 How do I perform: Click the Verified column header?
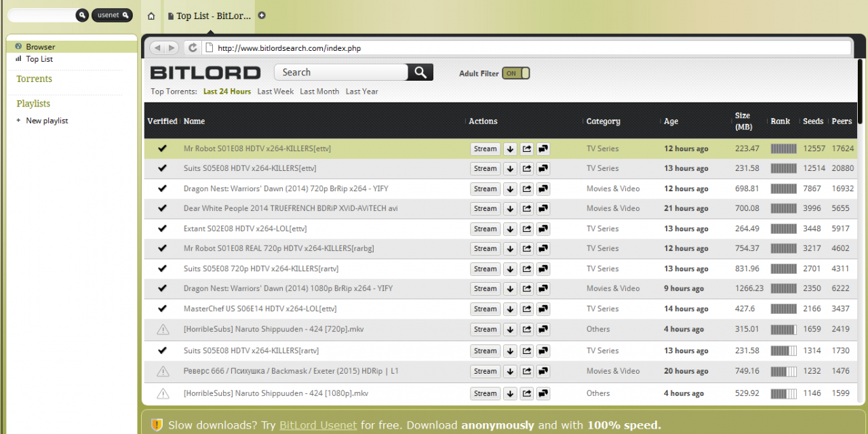coord(162,121)
